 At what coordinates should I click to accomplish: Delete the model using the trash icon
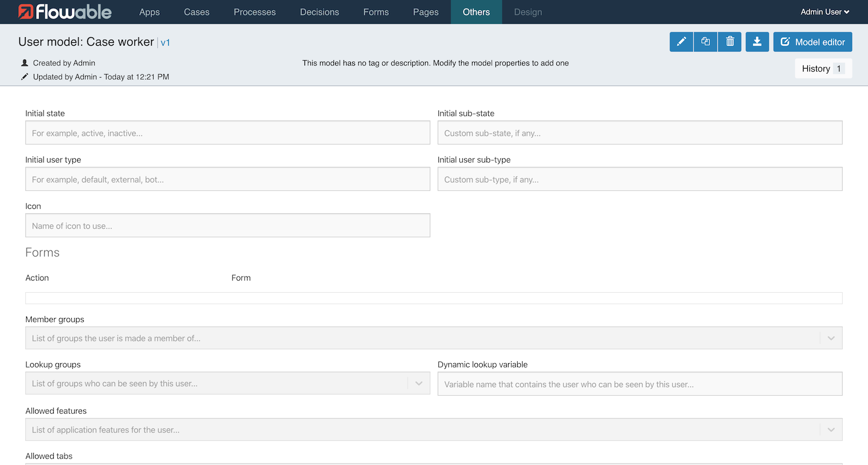tap(729, 42)
